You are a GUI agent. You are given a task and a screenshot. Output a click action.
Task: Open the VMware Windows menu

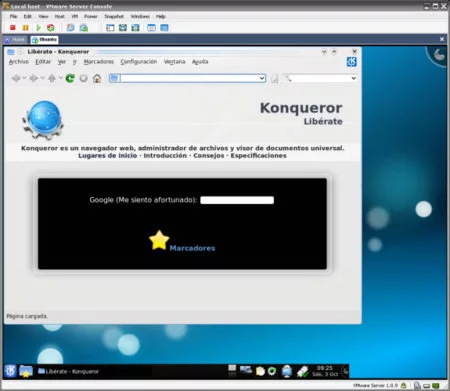tap(140, 16)
